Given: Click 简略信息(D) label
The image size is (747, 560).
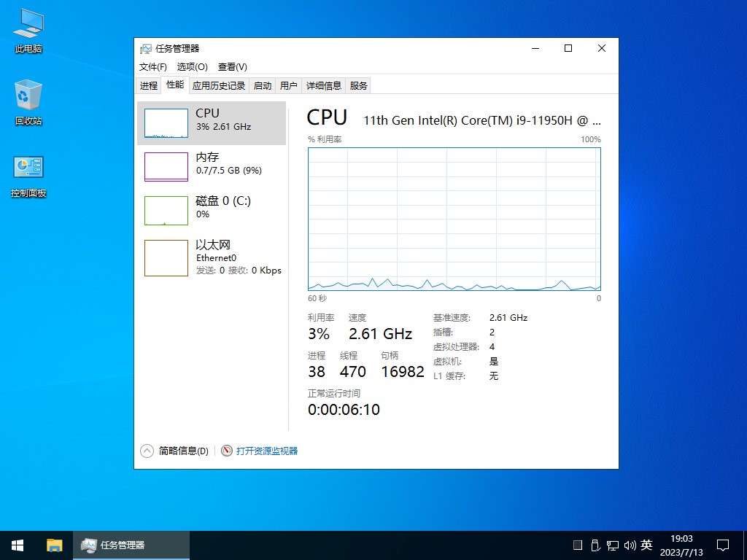Looking at the screenshot, I should 183,451.
